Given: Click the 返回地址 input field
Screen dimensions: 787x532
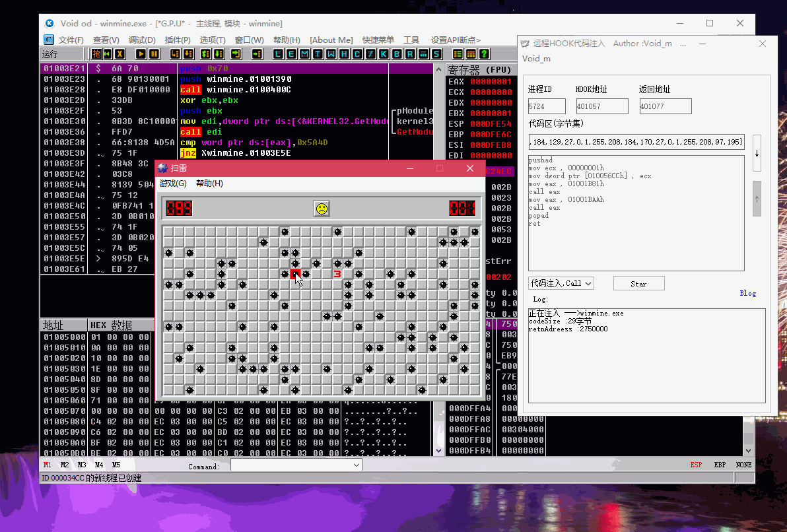Looking at the screenshot, I should click(x=665, y=106).
